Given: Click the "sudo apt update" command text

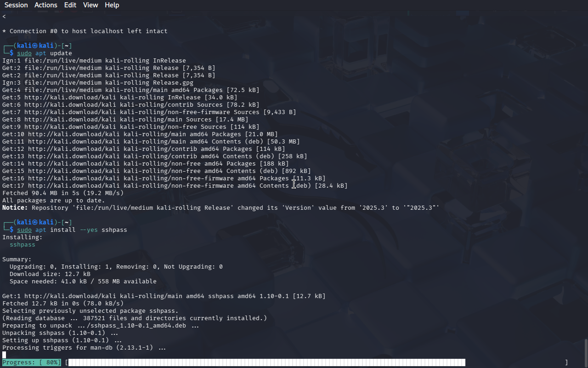Looking at the screenshot, I should click(x=45, y=53).
